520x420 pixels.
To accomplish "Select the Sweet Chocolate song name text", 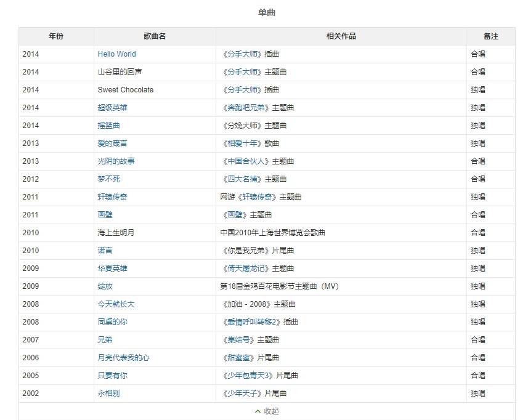I will 126,90.
